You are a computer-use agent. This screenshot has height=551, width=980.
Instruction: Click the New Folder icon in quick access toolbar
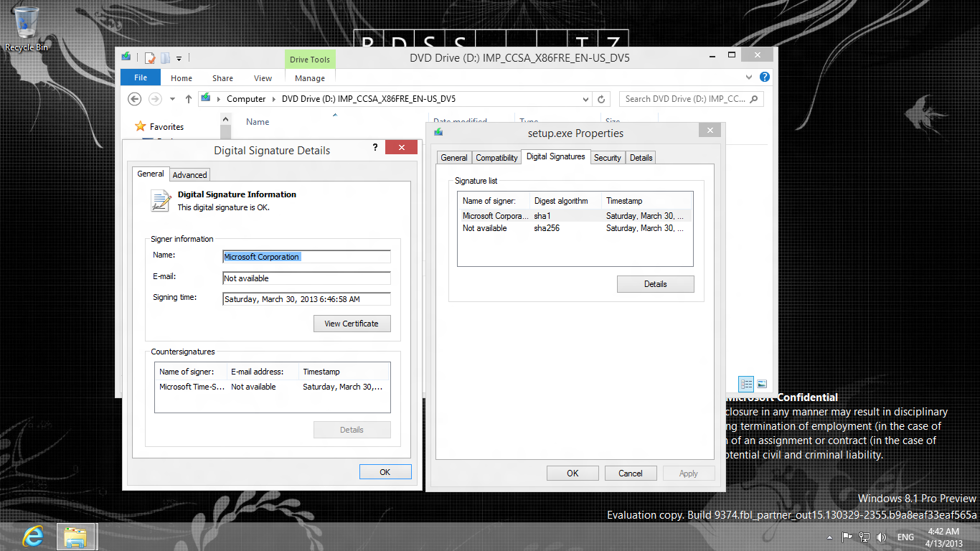[165, 58]
